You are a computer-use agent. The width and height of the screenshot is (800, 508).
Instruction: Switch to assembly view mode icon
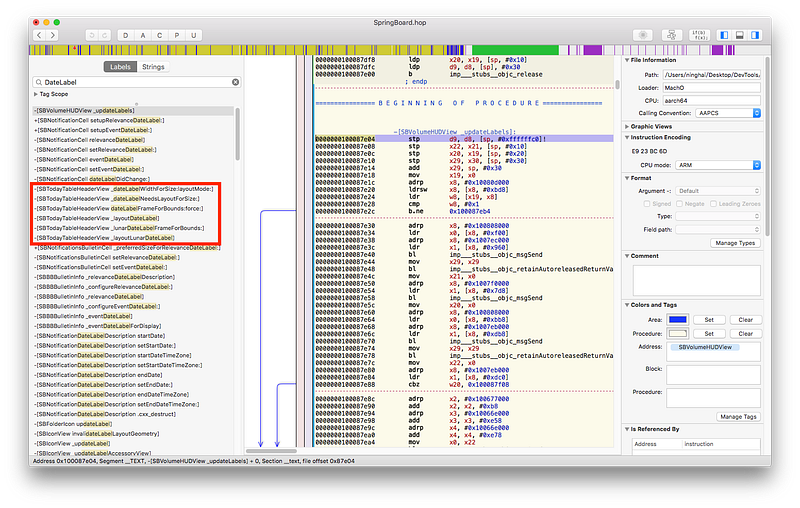click(x=643, y=35)
